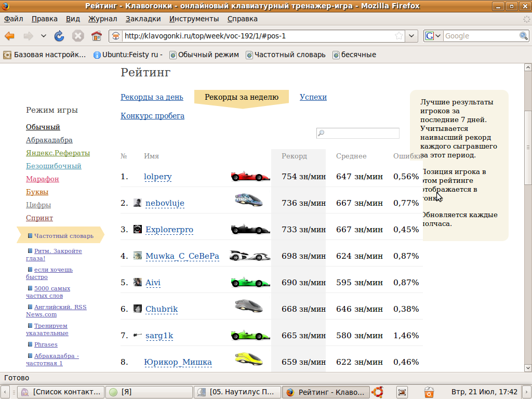
Task: Open the search engine selector dropdown
Action: (433, 36)
